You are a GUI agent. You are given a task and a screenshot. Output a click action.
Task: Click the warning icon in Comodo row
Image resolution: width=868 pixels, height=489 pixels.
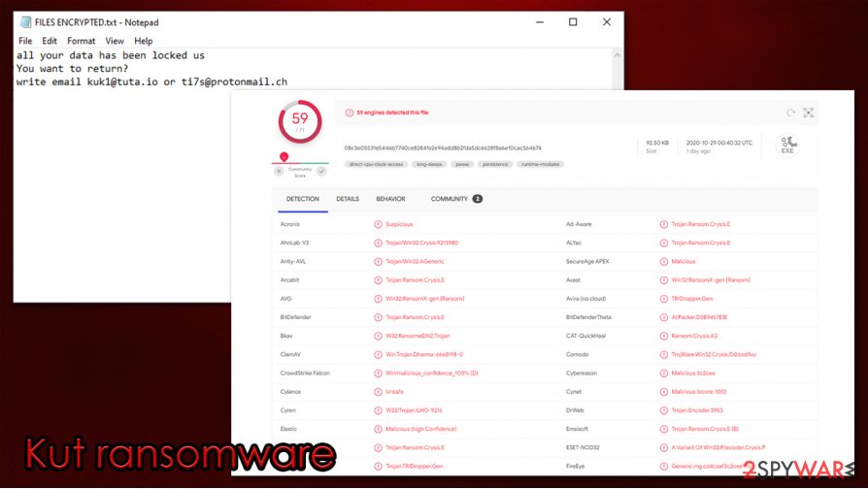[x=664, y=354]
